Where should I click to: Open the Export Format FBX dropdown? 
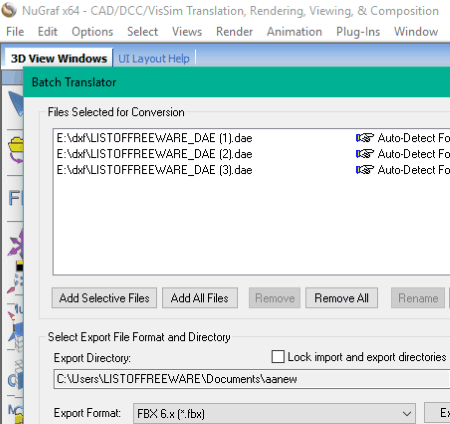(x=274, y=414)
